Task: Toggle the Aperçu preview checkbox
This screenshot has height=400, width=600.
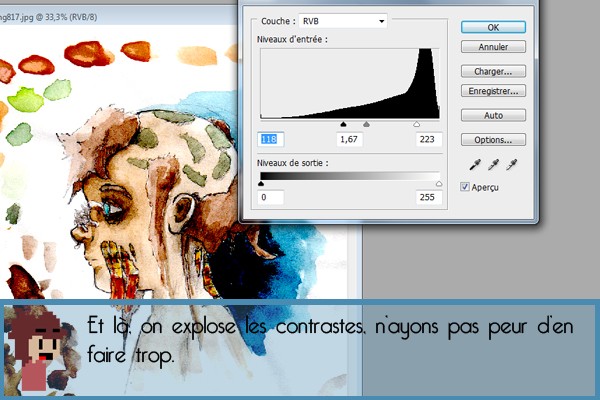Action: [465, 187]
